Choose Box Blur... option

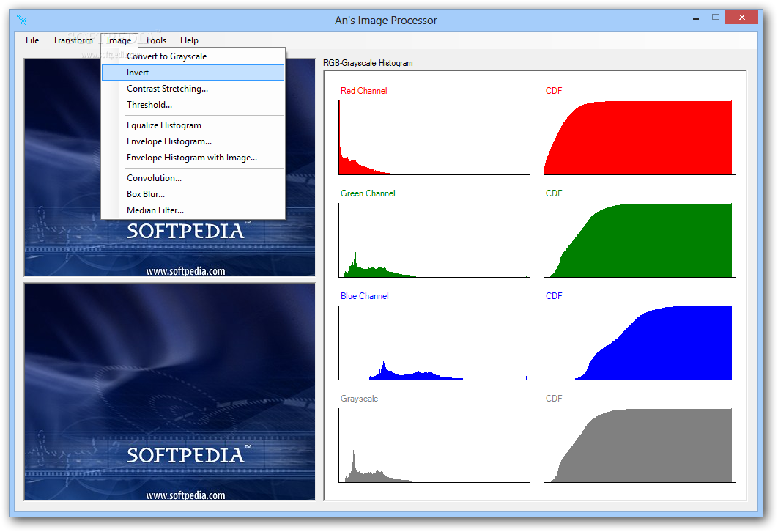click(193, 194)
